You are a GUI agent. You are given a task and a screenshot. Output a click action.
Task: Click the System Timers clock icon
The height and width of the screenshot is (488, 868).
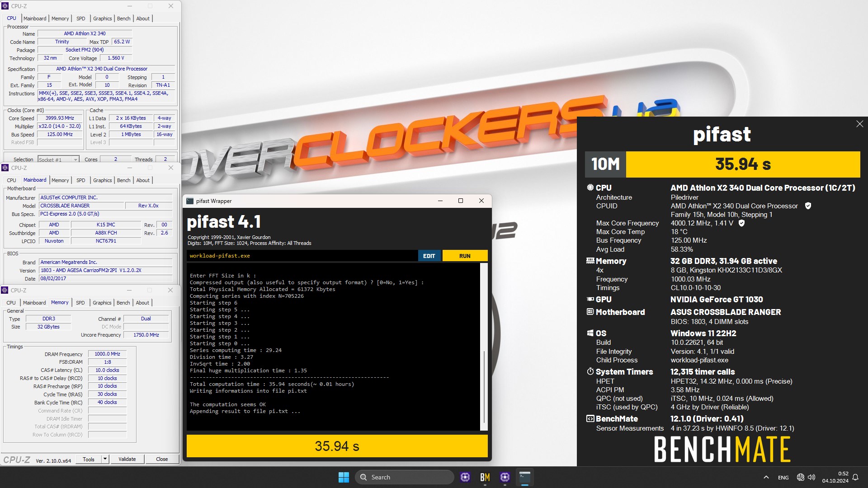tap(590, 371)
